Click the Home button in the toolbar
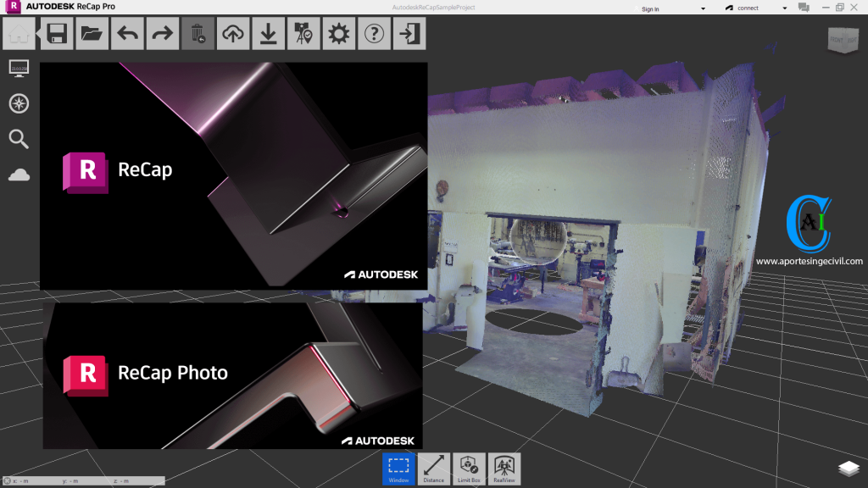The width and height of the screenshot is (868, 488). click(19, 34)
